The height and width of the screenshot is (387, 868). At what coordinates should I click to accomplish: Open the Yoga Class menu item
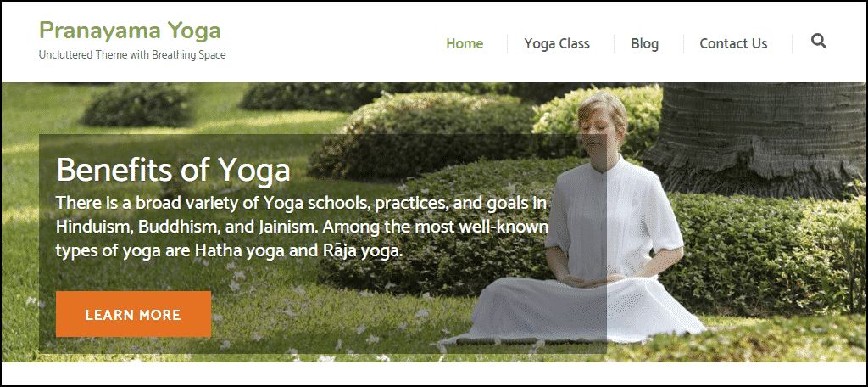click(557, 43)
